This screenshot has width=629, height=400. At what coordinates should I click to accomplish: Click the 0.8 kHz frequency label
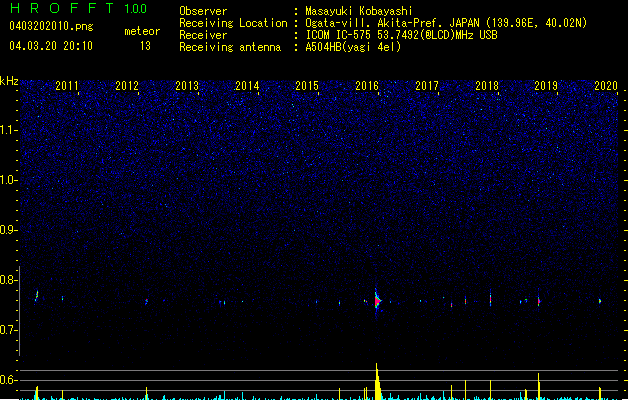pos(9,280)
